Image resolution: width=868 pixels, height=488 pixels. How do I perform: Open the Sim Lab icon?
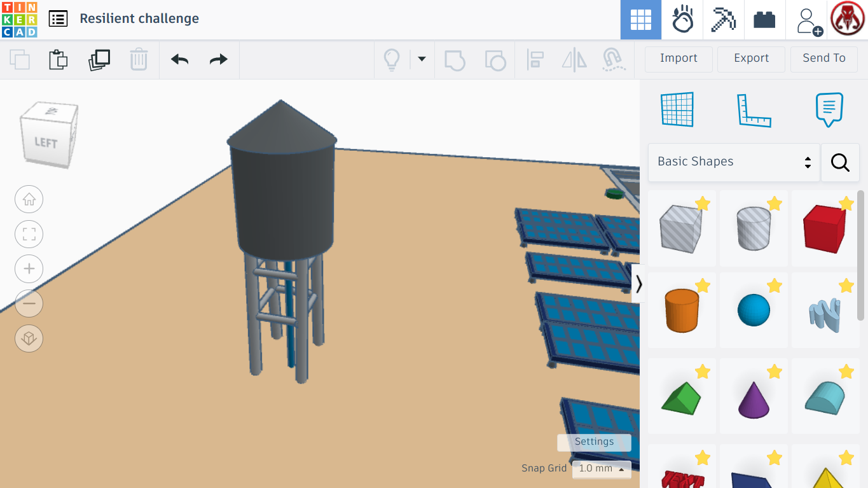(x=682, y=20)
